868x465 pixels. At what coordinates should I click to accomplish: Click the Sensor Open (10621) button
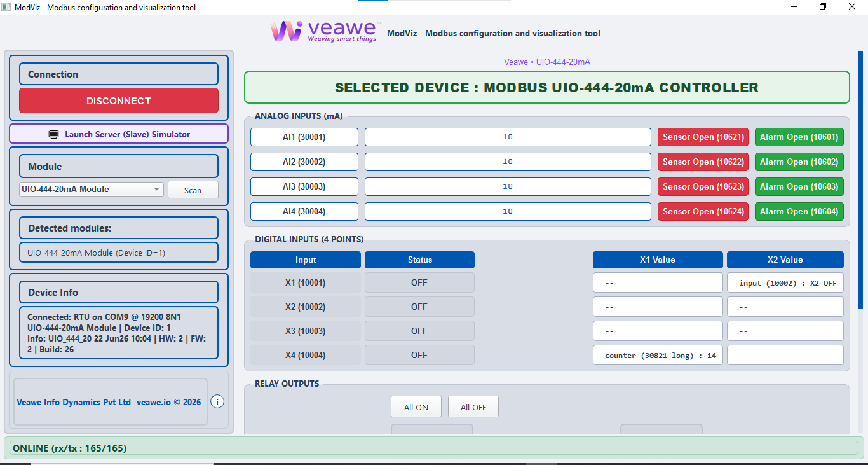tap(703, 137)
